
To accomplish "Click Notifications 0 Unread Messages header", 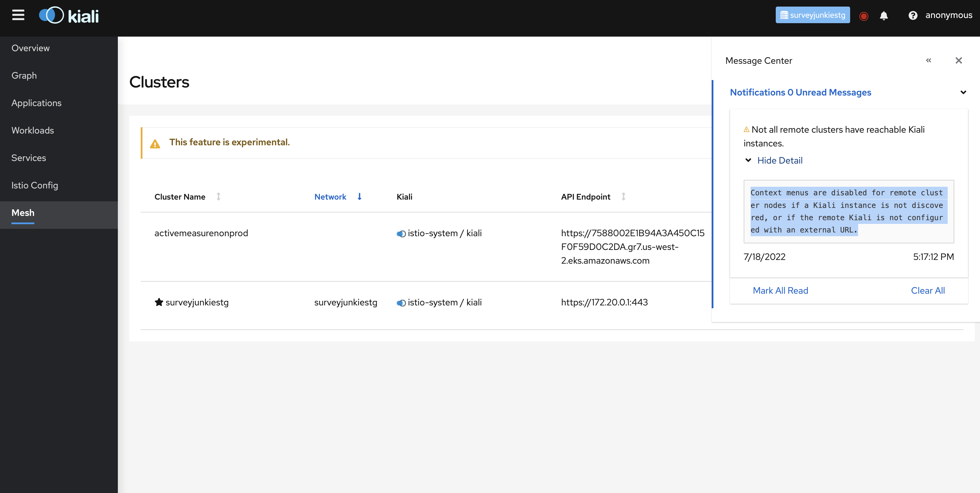I will tap(800, 92).
